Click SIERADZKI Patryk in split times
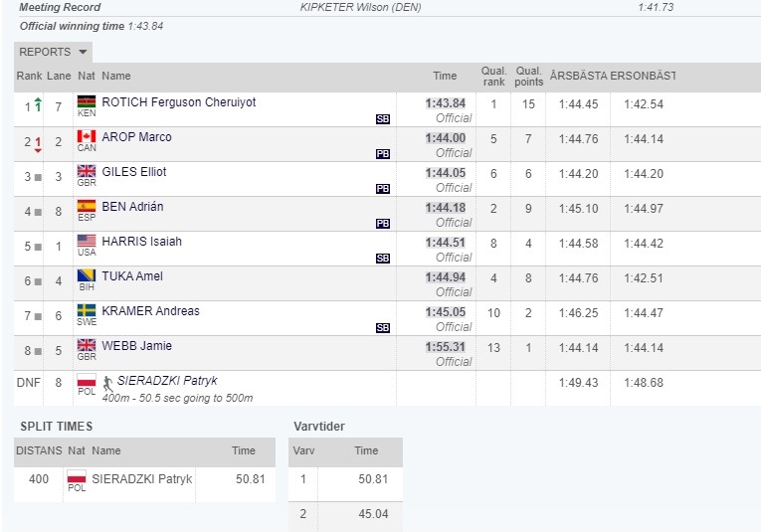 (x=141, y=479)
